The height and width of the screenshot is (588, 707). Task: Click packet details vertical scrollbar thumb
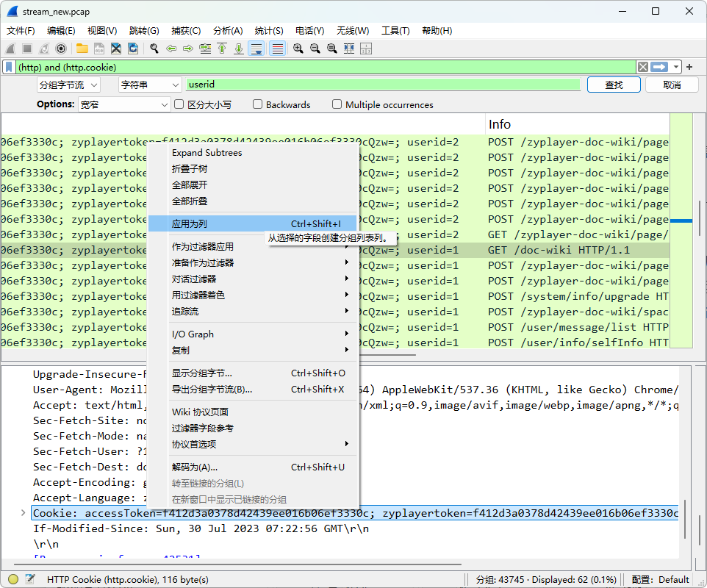pos(685,519)
